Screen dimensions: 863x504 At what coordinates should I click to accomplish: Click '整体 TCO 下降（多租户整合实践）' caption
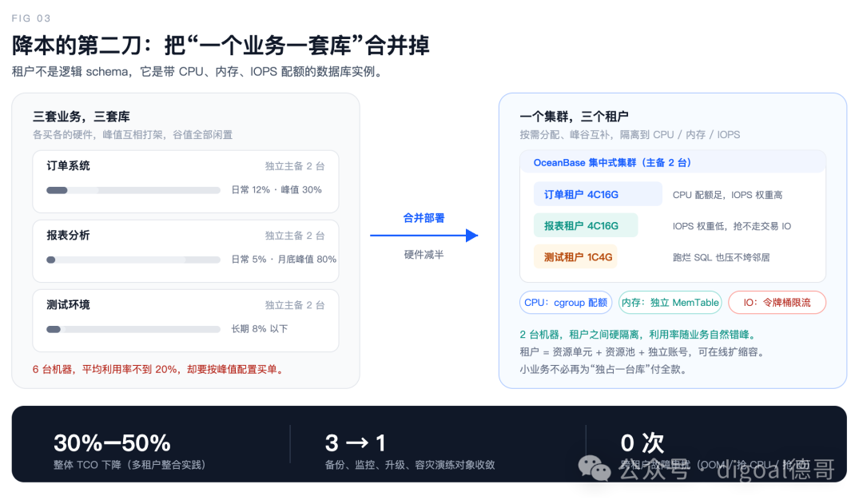[x=130, y=465]
